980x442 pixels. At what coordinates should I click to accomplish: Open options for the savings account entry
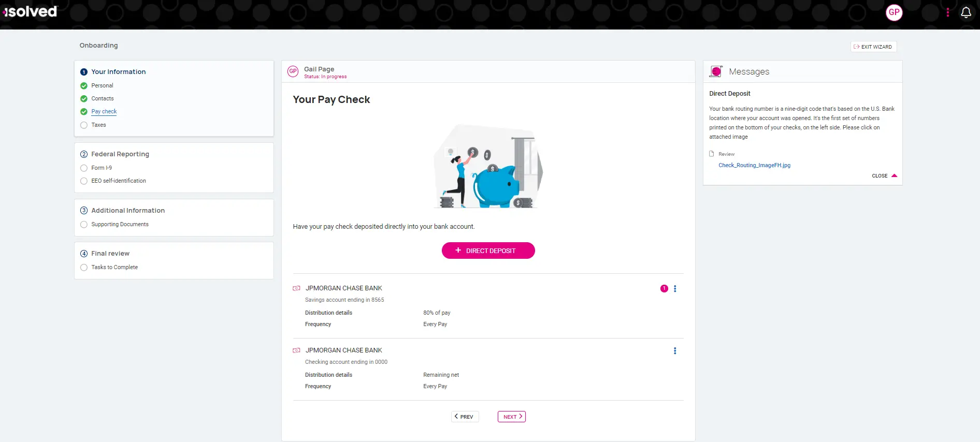click(675, 289)
